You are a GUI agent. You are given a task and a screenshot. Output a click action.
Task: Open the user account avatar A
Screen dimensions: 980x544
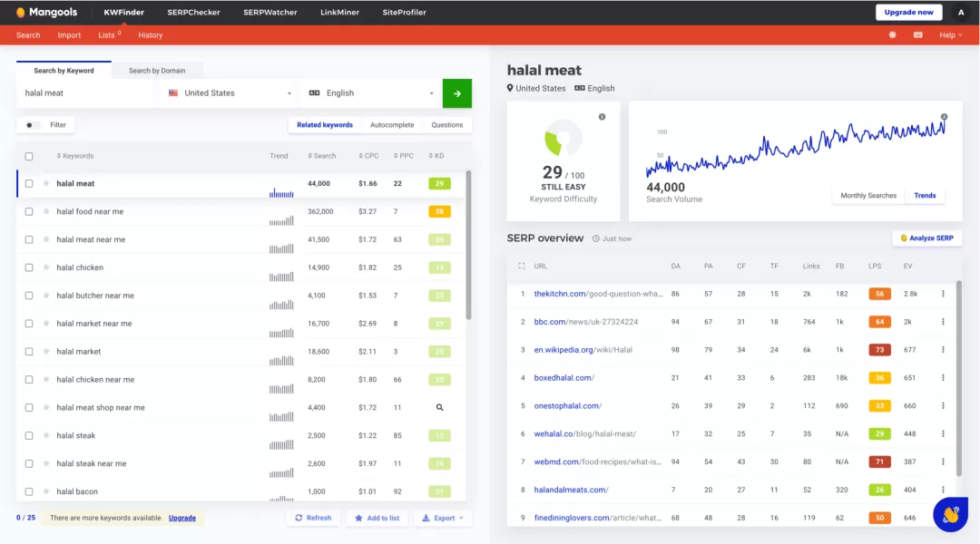961,13
